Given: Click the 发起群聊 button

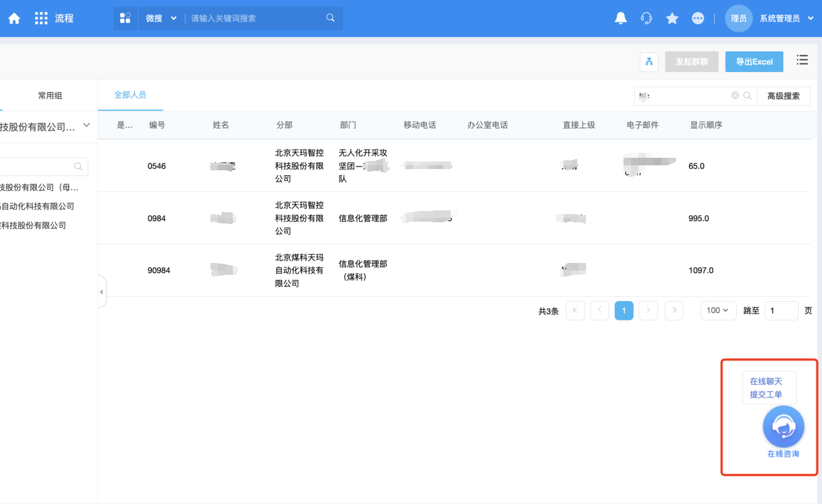Looking at the screenshot, I should [692, 61].
